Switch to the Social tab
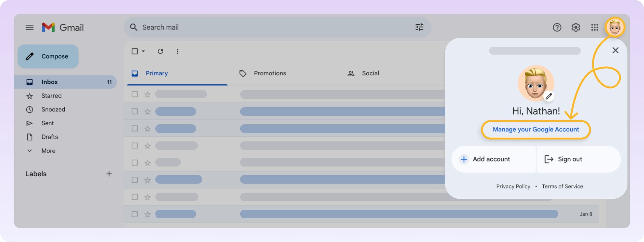Viewport: 644px width, 242px height. coord(370,73)
